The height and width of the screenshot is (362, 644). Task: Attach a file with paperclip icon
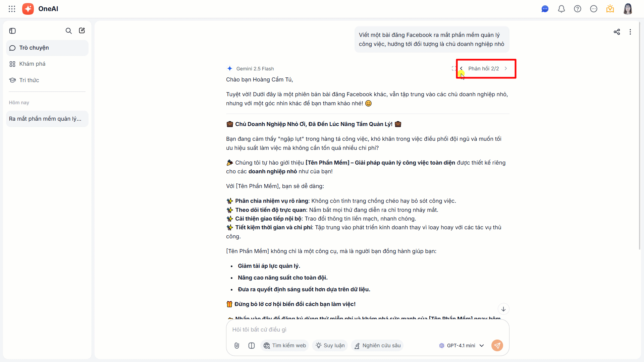[237, 346]
